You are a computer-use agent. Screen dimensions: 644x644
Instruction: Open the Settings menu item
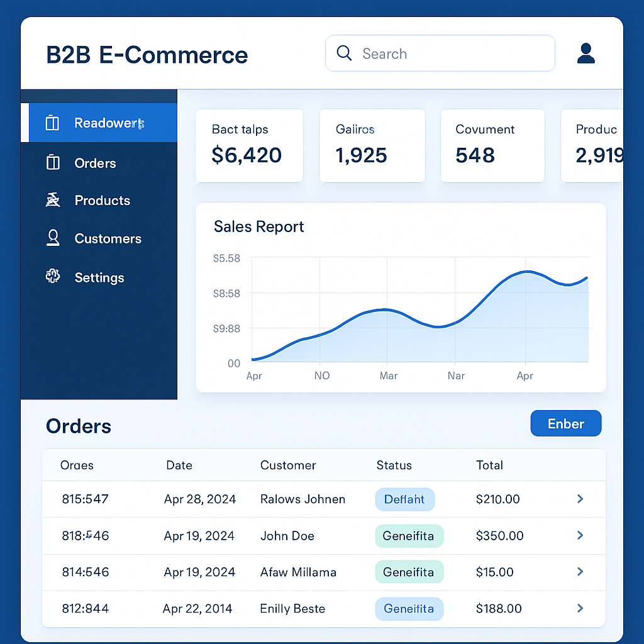pyautogui.click(x=99, y=277)
